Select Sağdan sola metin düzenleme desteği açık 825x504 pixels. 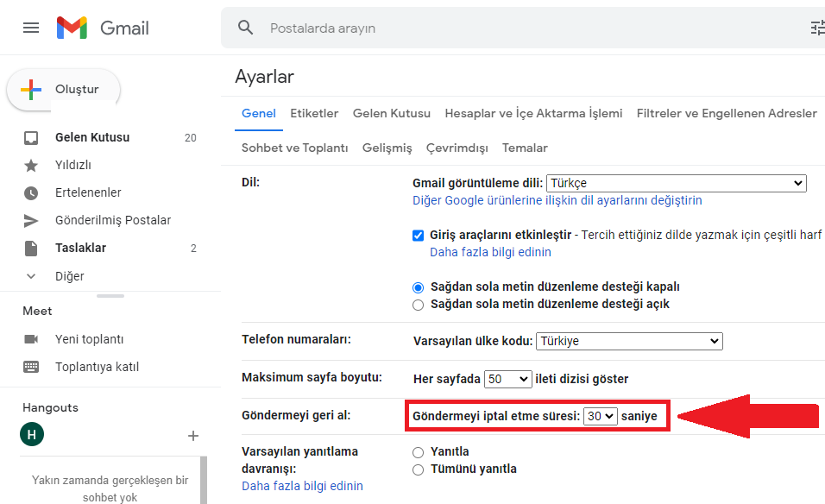419,304
